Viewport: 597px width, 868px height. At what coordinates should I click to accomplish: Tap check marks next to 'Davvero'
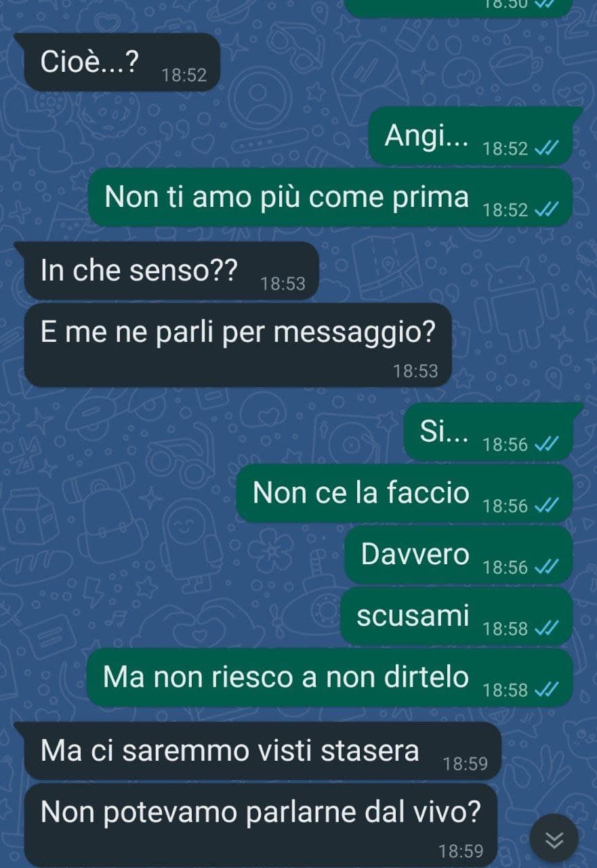click(546, 567)
